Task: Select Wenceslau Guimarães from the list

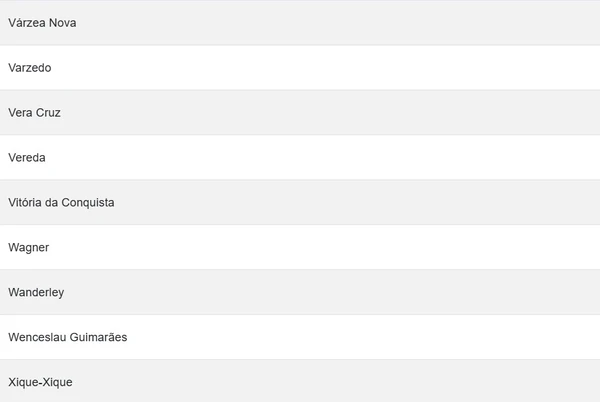Action: 68,337
